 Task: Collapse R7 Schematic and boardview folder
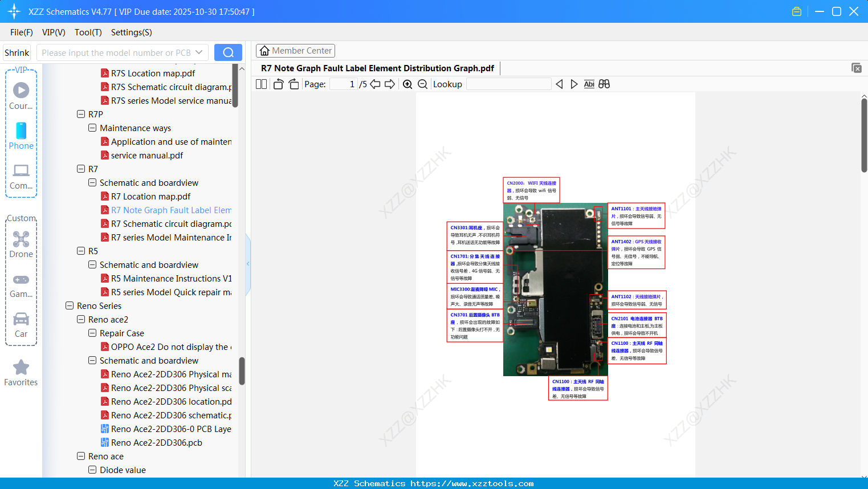click(x=92, y=182)
